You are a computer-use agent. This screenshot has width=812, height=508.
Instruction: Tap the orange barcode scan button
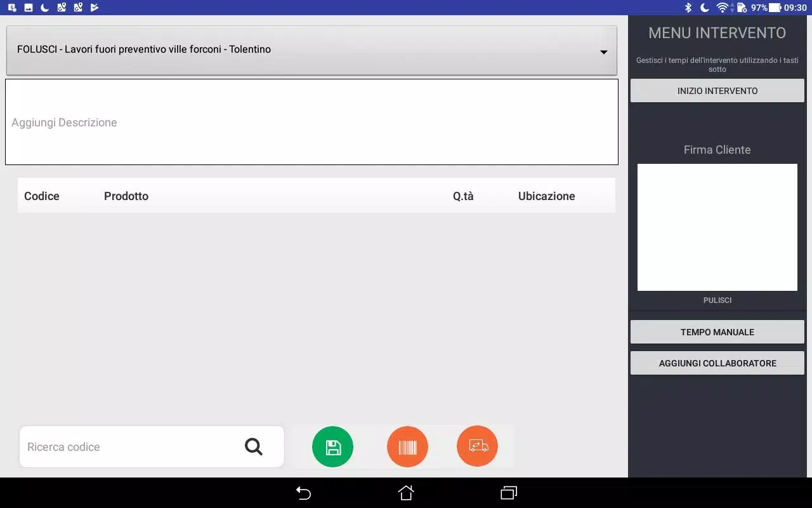[x=407, y=447]
